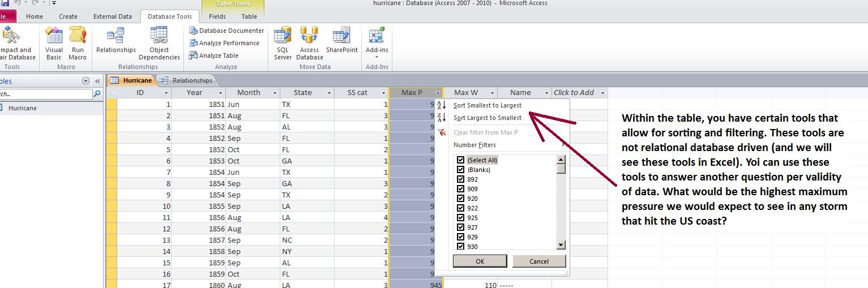Click Cancel in the filter list

click(539, 261)
